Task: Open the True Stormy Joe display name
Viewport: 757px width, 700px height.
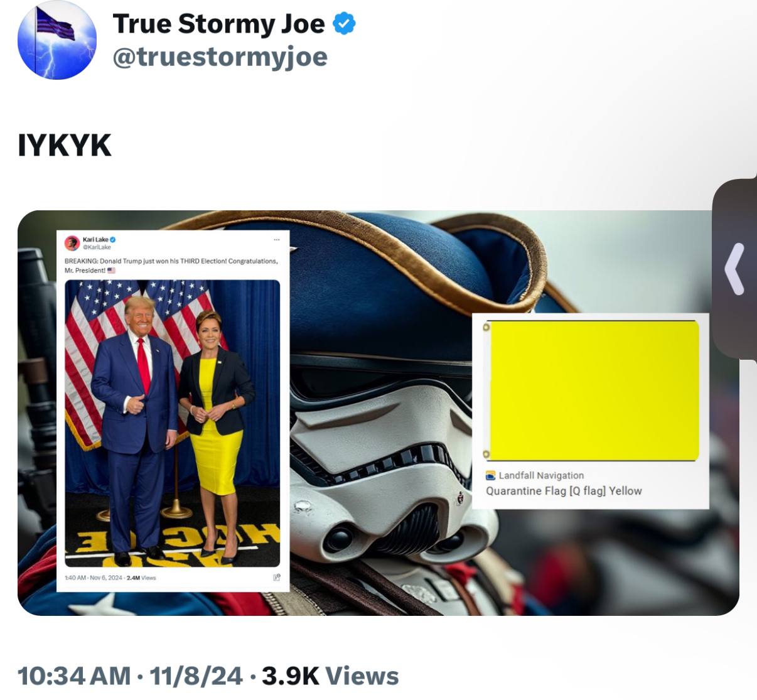Action: 218,24
